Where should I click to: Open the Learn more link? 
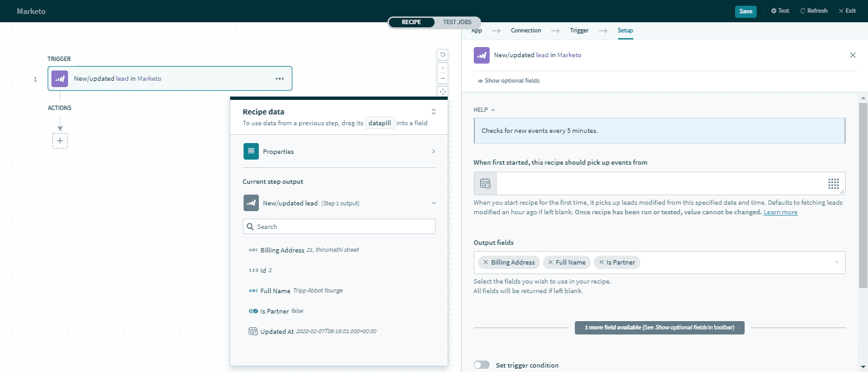[x=780, y=212]
